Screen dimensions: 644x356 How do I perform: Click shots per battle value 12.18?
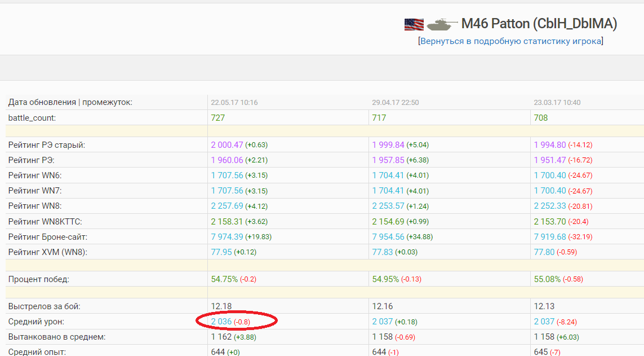[x=221, y=306]
